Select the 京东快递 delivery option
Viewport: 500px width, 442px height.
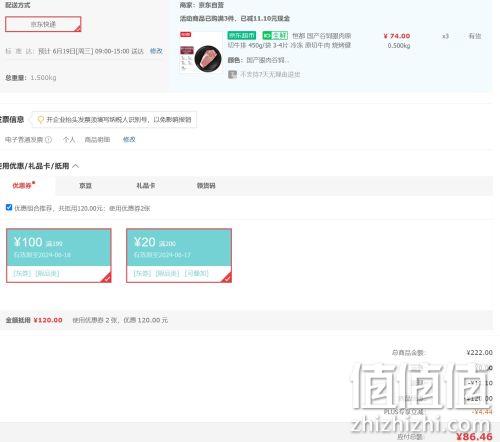pos(43,24)
